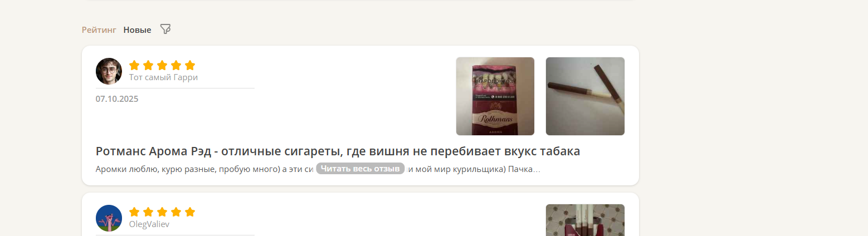Open thumbnail in OlegValiev's review

[x=585, y=220]
